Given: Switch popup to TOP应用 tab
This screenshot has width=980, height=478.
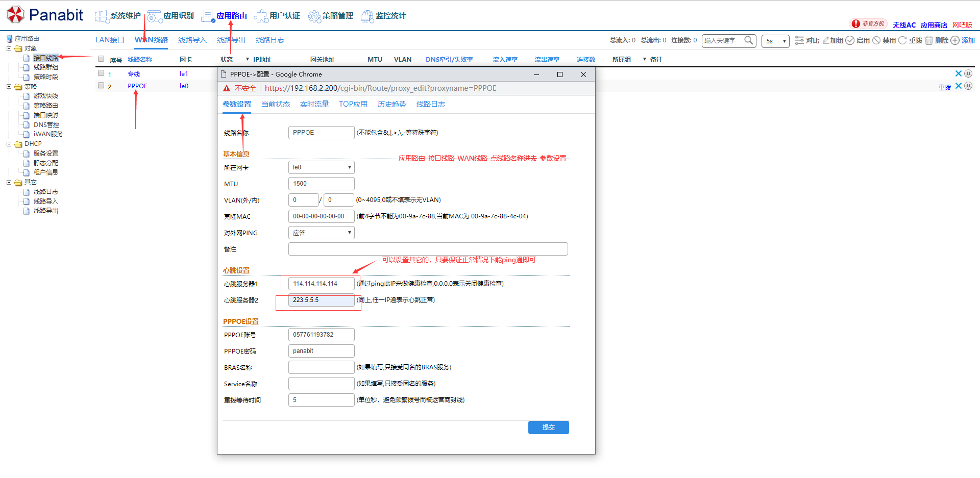Looking at the screenshot, I should click(x=353, y=104).
